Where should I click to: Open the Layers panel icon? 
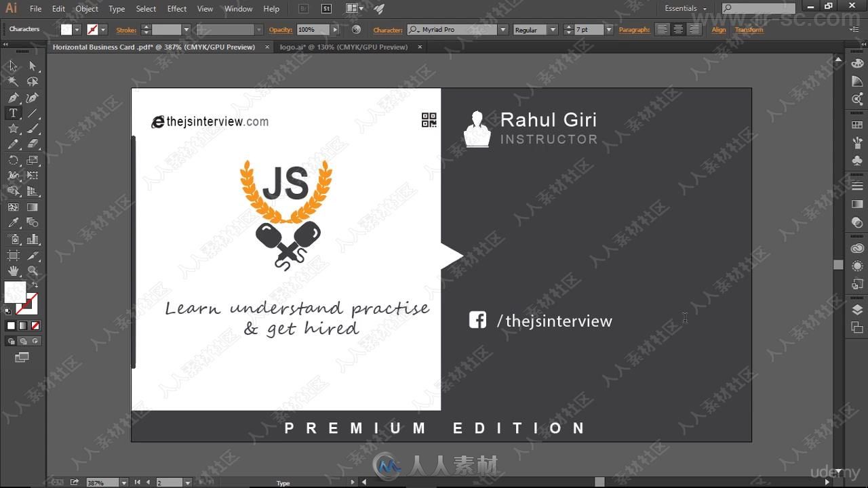857,310
